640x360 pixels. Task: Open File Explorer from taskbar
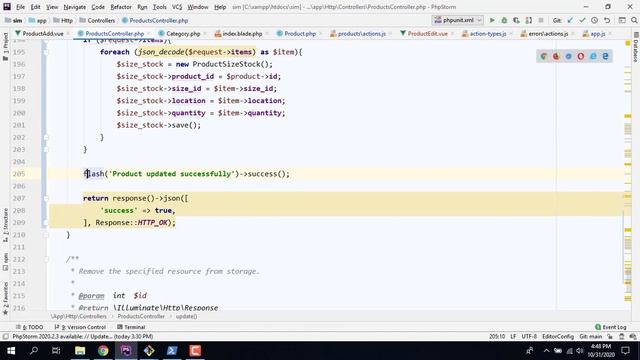pyautogui.click(x=80, y=351)
